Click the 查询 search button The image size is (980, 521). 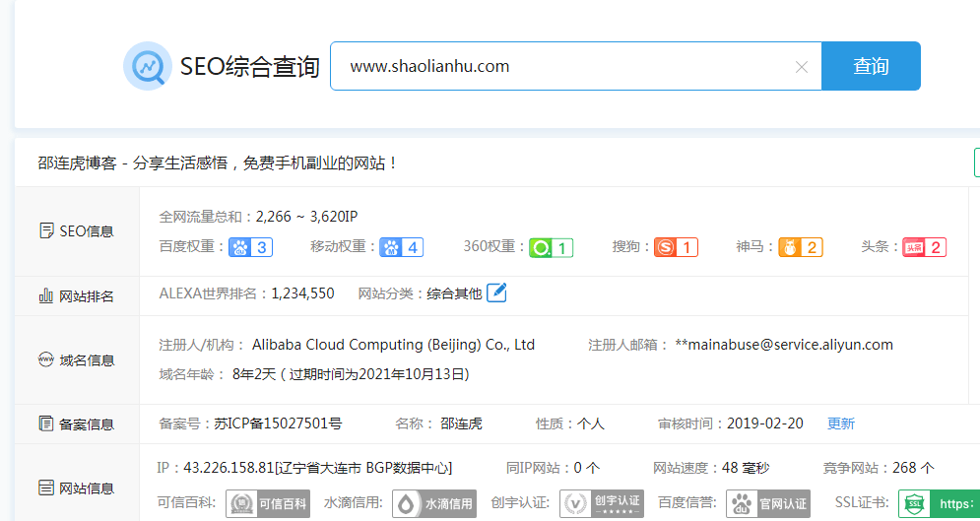[x=871, y=66]
